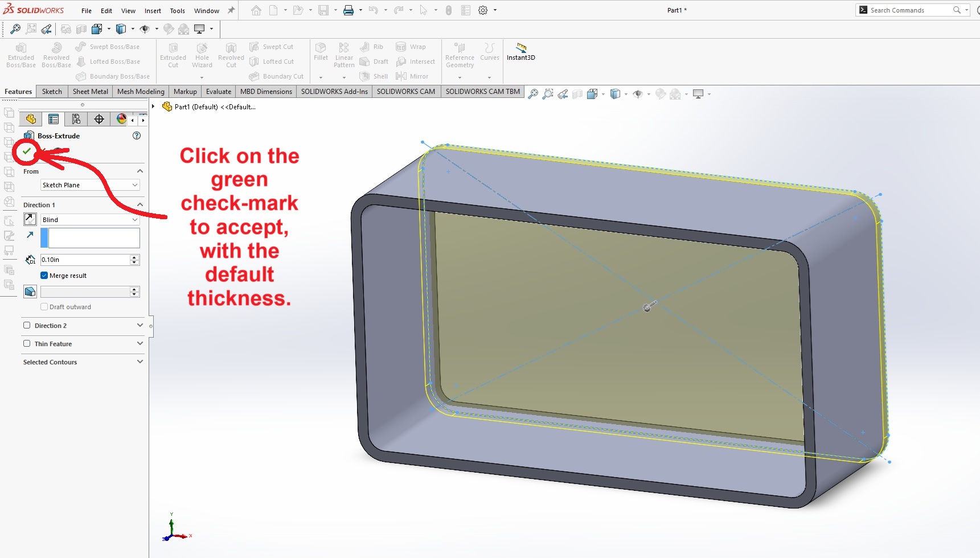Open Boss-Extrude help question mark
Image resolution: width=980 pixels, height=558 pixels.
[x=137, y=136]
